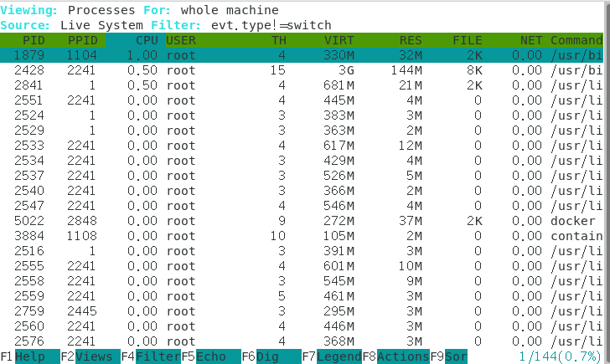This screenshot has height=364, width=610.
Task: Sort by the RES column header
Action: pos(411,40)
